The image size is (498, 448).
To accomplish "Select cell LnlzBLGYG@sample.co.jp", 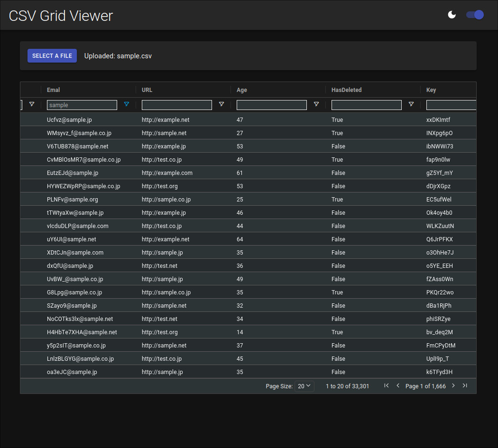I will [80, 359].
